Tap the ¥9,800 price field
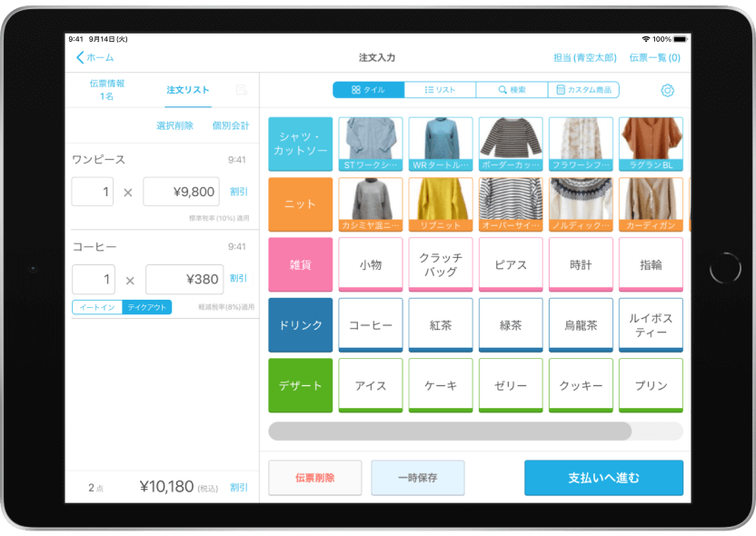This screenshot has width=756, height=536. tap(181, 192)
